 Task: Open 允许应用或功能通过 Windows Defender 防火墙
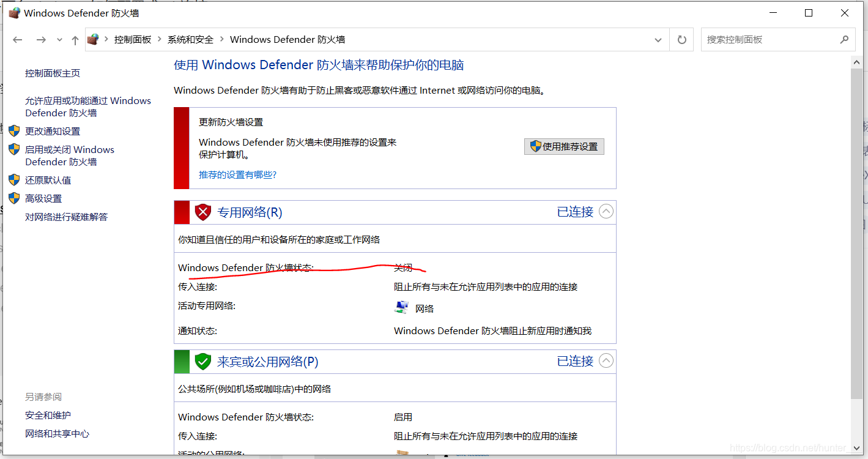pyautogui.click(x=88, y=106)
